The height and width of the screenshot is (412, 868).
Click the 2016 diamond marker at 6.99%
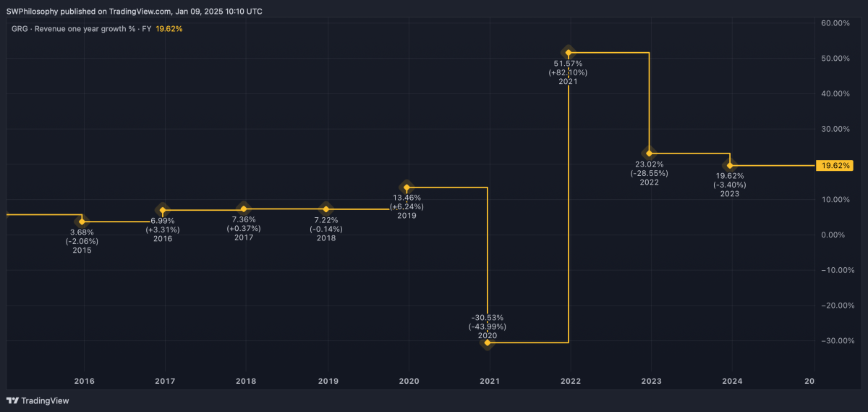click(x=163, y=210)
